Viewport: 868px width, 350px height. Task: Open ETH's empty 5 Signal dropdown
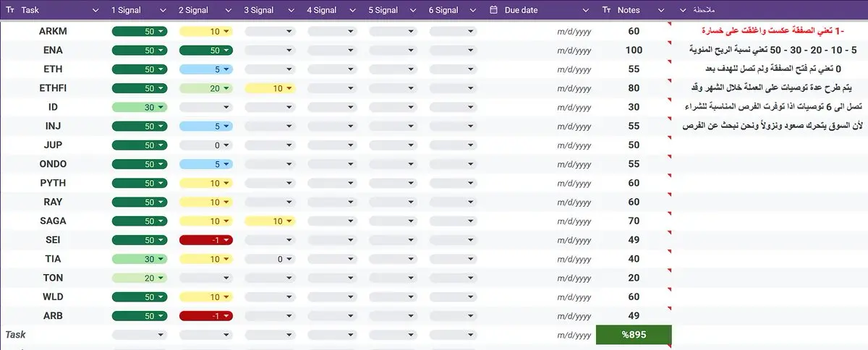pos(393,69)
